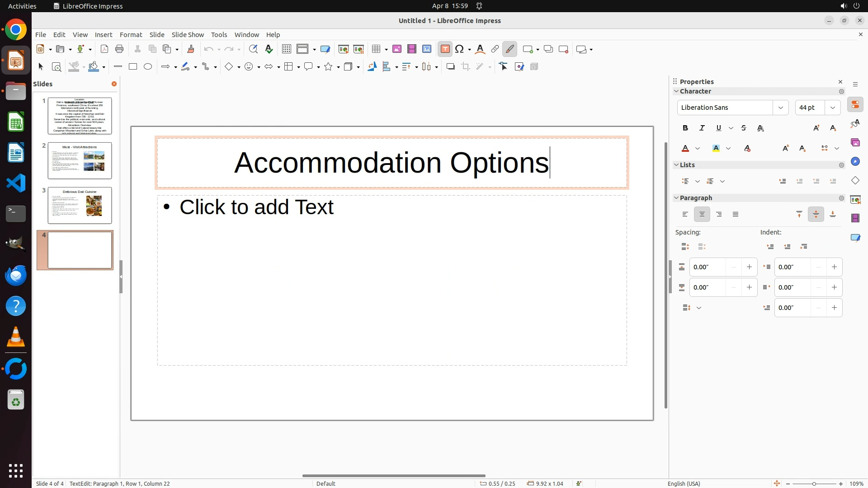Open the font name dropdown
The image size is (868, 488).
[780, 108]
